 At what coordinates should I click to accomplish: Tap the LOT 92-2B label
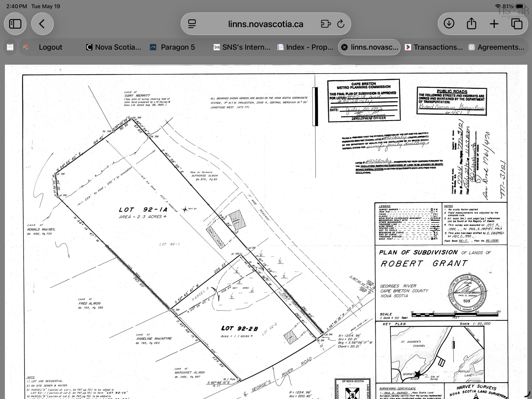point(240,328)
